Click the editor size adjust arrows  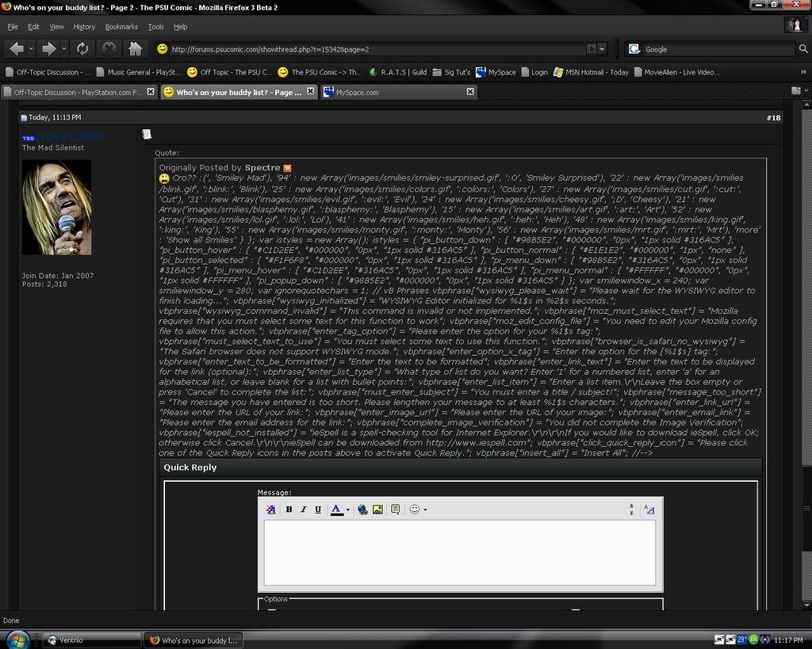(x=631, y=510)
